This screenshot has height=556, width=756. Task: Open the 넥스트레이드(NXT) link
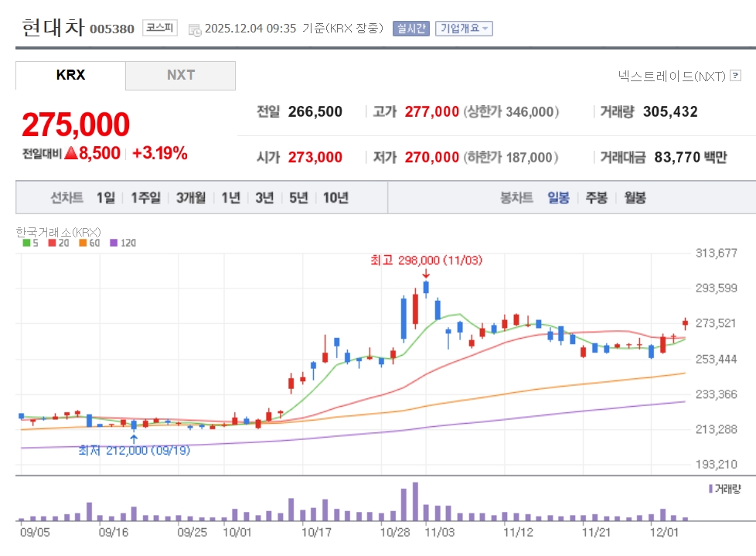click(x=672, y=76)
